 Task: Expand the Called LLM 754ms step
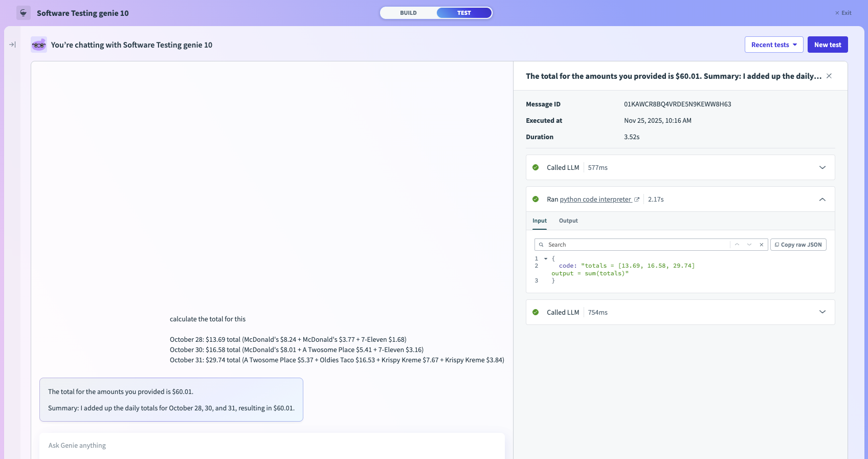822,312
